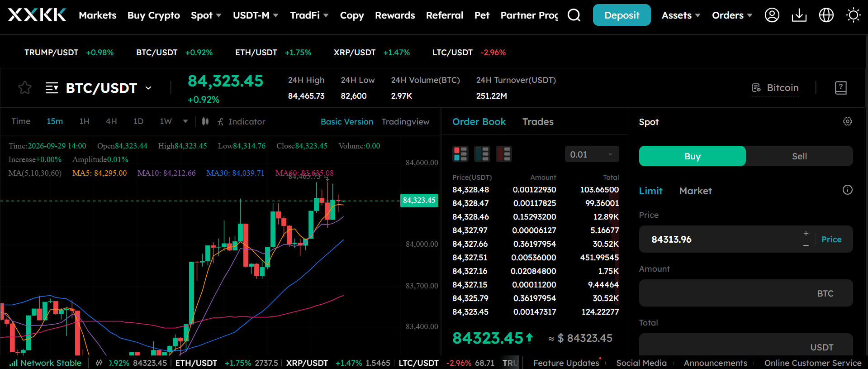
Task: Open the user profile icon
Action: [772, 15]
